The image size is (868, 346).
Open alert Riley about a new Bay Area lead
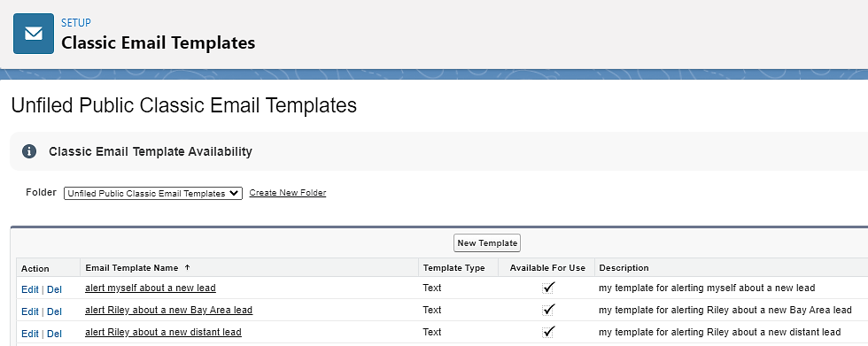pos(169,310)
